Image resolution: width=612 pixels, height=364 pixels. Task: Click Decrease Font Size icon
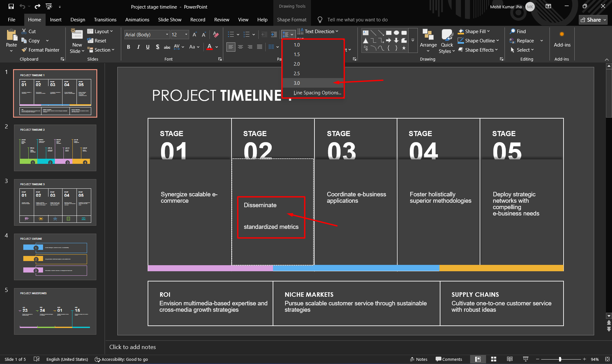pyautogui.click(x=204, y=34)
